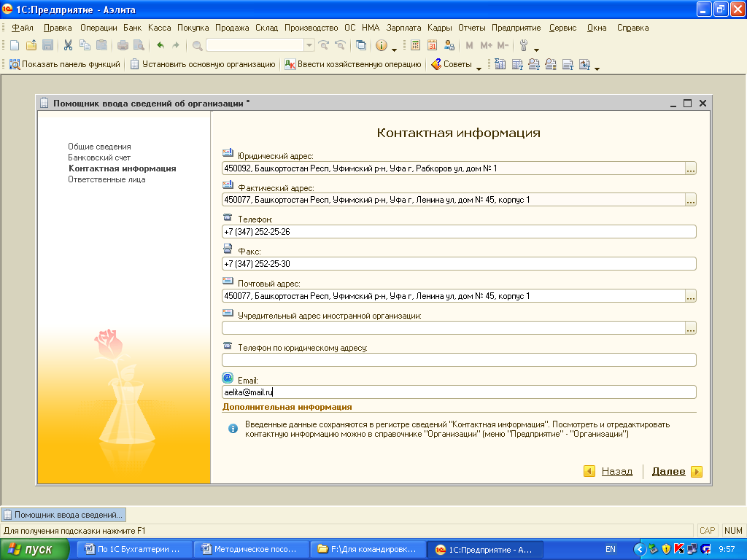Click the M+ memory button

coord(486,45)
